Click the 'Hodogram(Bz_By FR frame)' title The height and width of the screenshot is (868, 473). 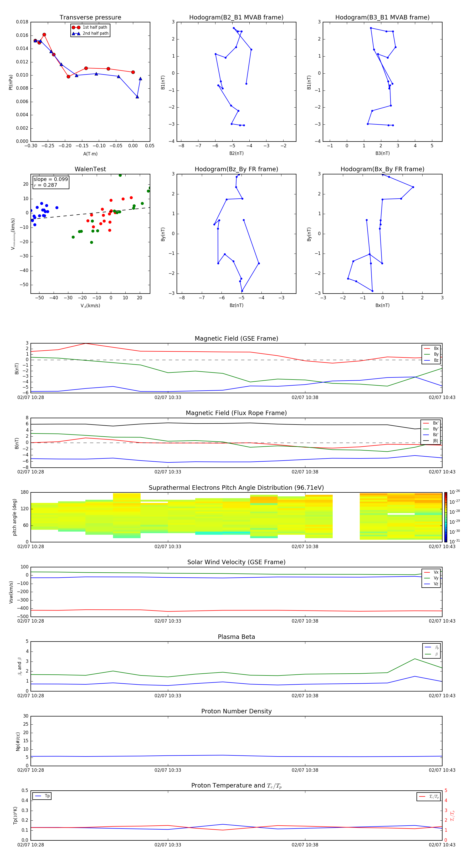tap(236, 169)
